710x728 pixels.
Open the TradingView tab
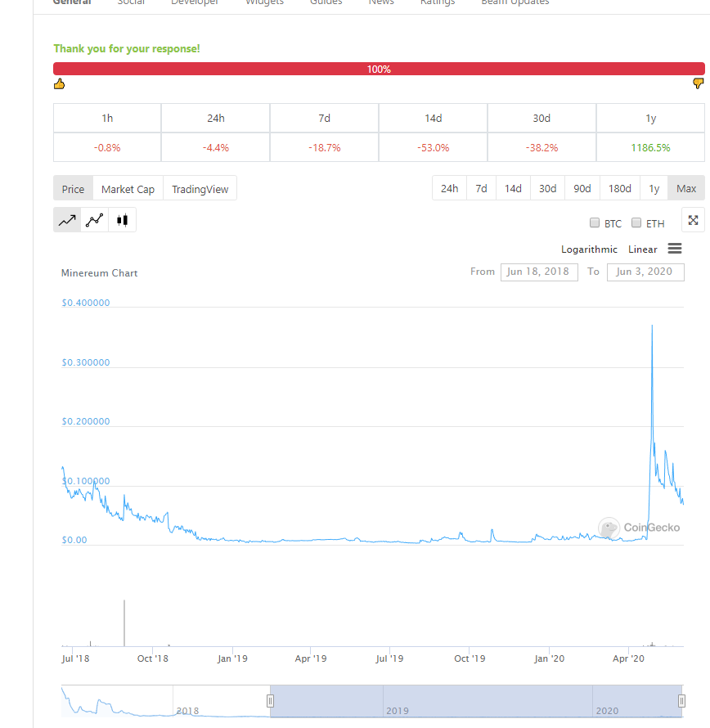(x=200, y=189)
